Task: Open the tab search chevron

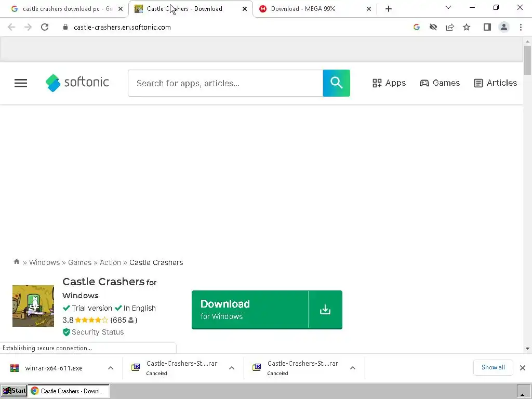Action: click(448, 7)
